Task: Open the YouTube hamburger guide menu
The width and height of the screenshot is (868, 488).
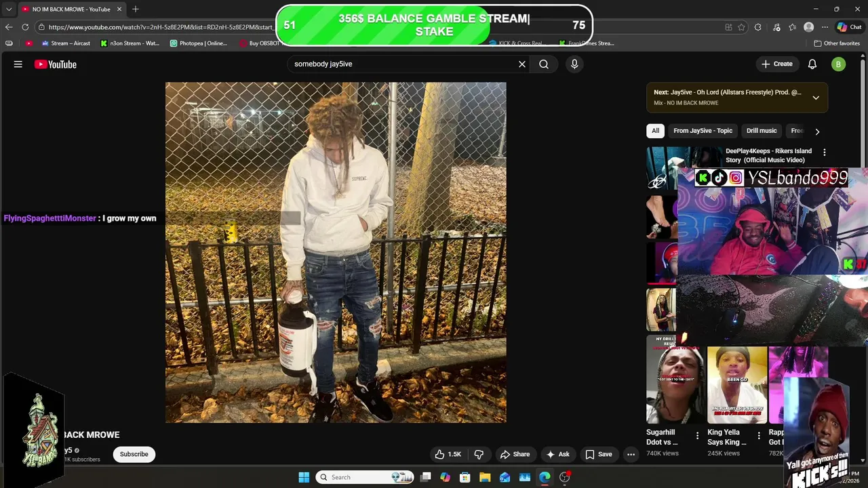Action: pyautogui.click(x=18, y=64)
